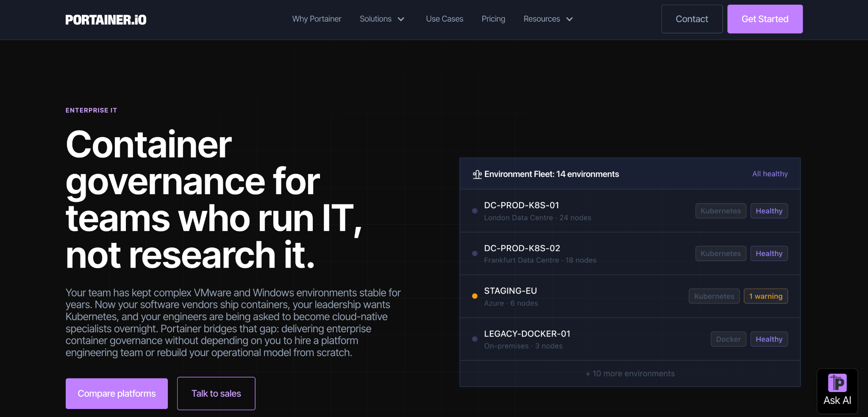This screenshot has width=868, height=417.
Task: Click the Docker tag on LEGACY-DOCKER-01
Action: click(728, 339)
